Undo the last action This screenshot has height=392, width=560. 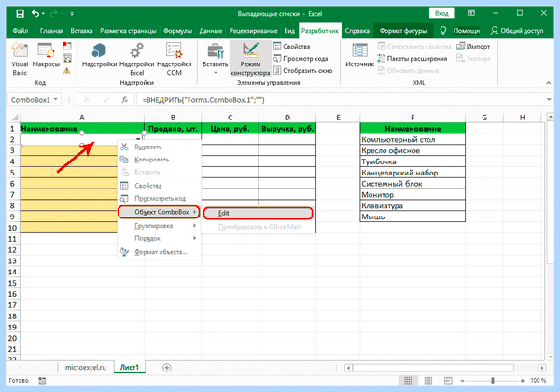coord(35,14)
